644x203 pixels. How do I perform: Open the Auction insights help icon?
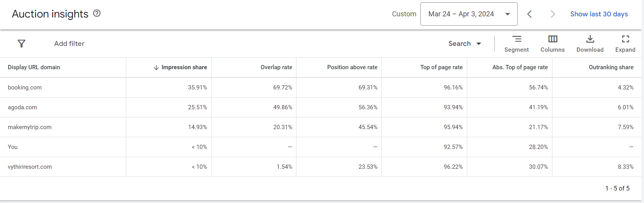[x=97, y=13]
